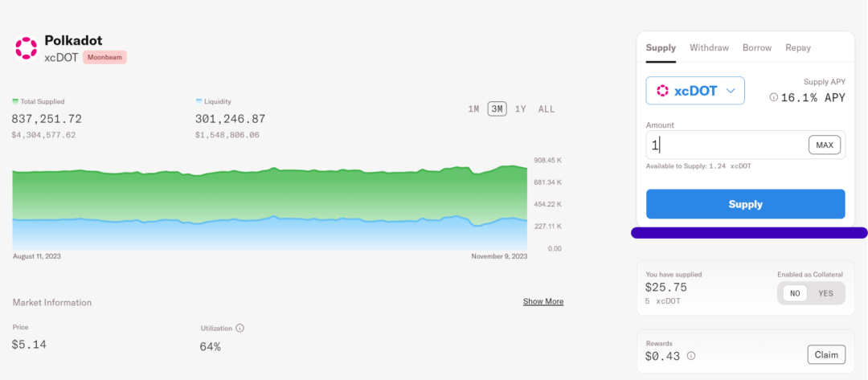868x380 pixels.
Task: Click the blue Supply button
Action: [x=745, y=204]
